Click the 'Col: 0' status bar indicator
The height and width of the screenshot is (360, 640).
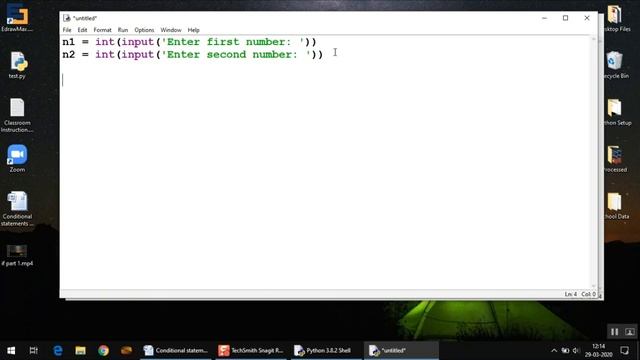(x=588, y=294)
